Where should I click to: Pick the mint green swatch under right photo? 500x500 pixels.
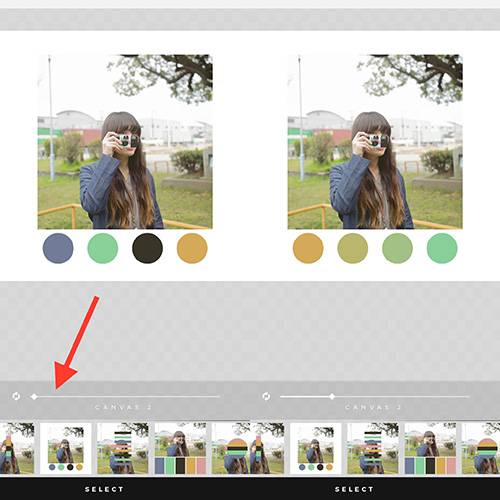point(442,248)
